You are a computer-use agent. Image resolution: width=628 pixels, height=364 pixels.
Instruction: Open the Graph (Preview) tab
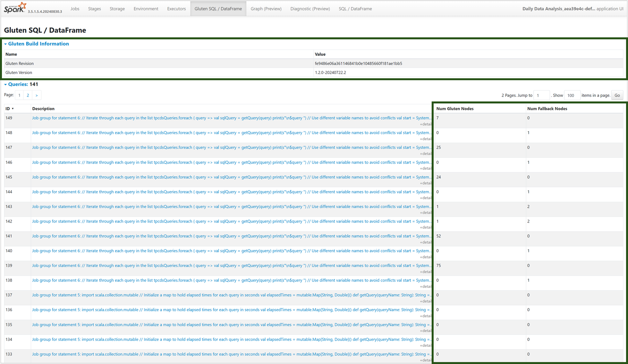266,9
